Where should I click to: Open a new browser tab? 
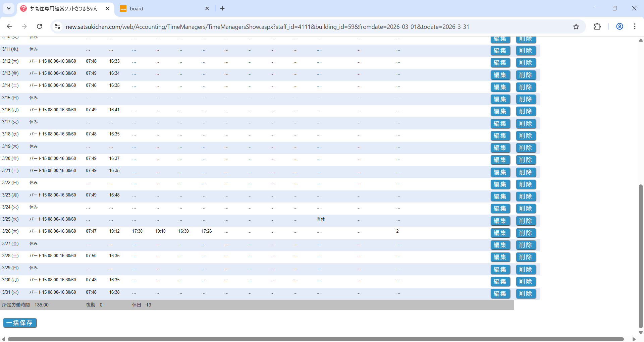click(222, 8)
